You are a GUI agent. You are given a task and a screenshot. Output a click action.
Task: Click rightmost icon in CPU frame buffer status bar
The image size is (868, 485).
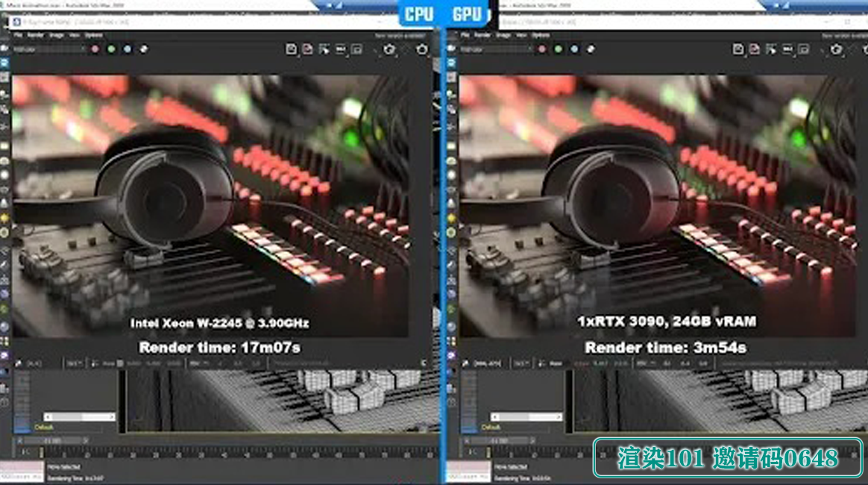[x=424, y=363]
